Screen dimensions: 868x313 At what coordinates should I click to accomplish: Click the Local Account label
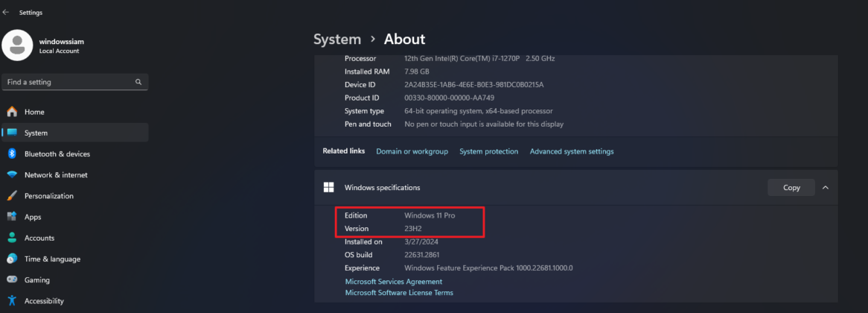click(60, 51)
